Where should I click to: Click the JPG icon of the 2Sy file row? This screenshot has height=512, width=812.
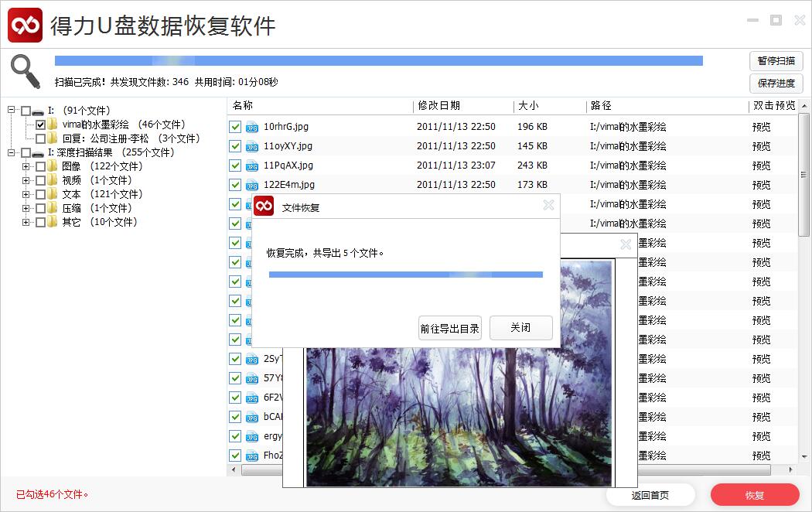click(x=252, y=360)
